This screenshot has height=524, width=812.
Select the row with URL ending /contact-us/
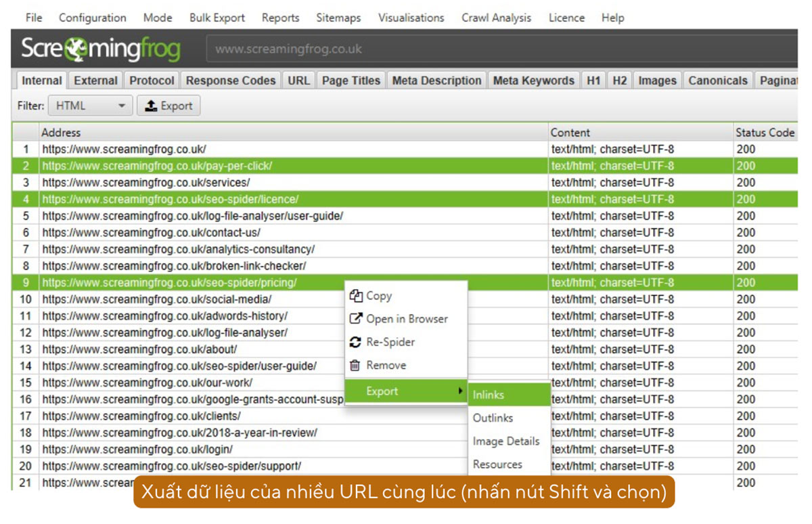point(405,232)
